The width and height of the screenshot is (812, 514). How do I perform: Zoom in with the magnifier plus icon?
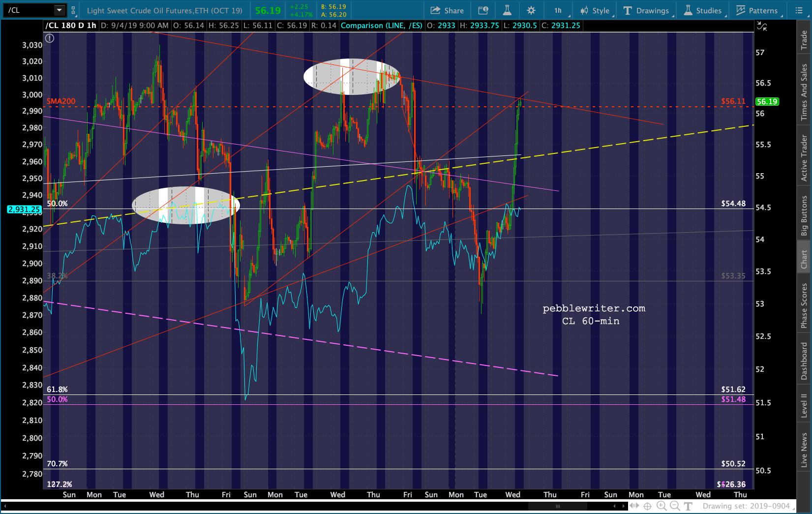tap(662, 506)
